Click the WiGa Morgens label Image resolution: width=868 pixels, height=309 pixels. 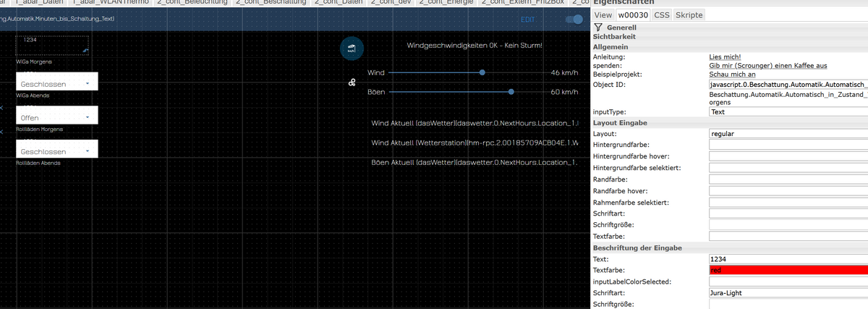pos(34,62)
